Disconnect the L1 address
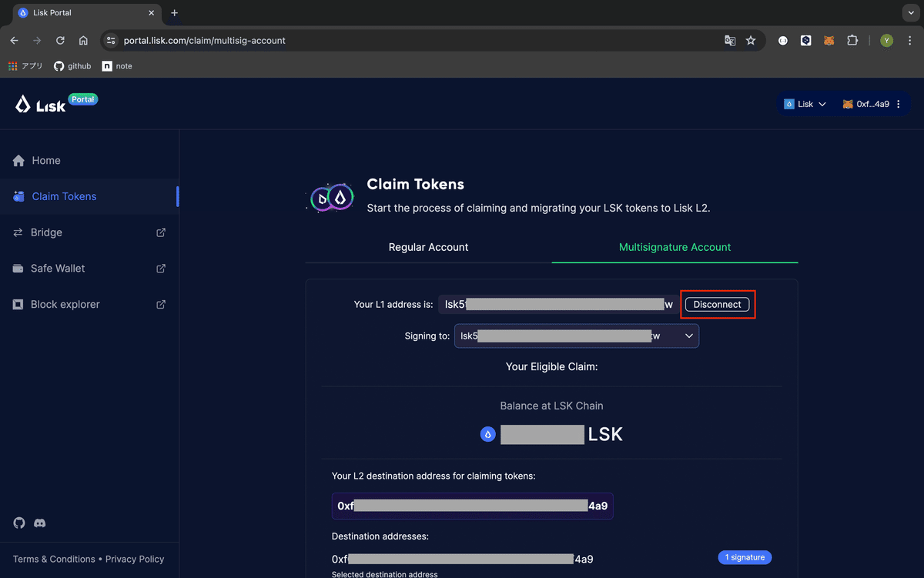 tap(717, 305)
